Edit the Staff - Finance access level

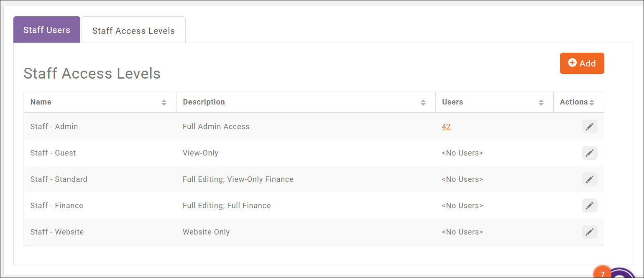tap(590, 205)
